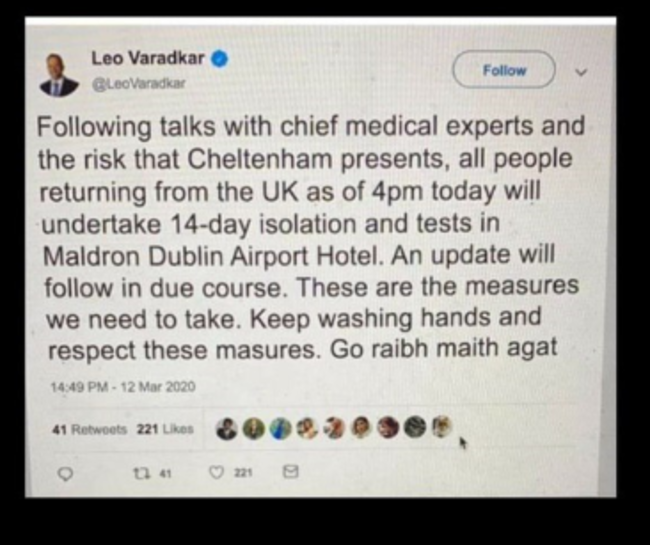Open first liker's avatar in the row
This screenshot has height=545, width=650.
(226, 429)
